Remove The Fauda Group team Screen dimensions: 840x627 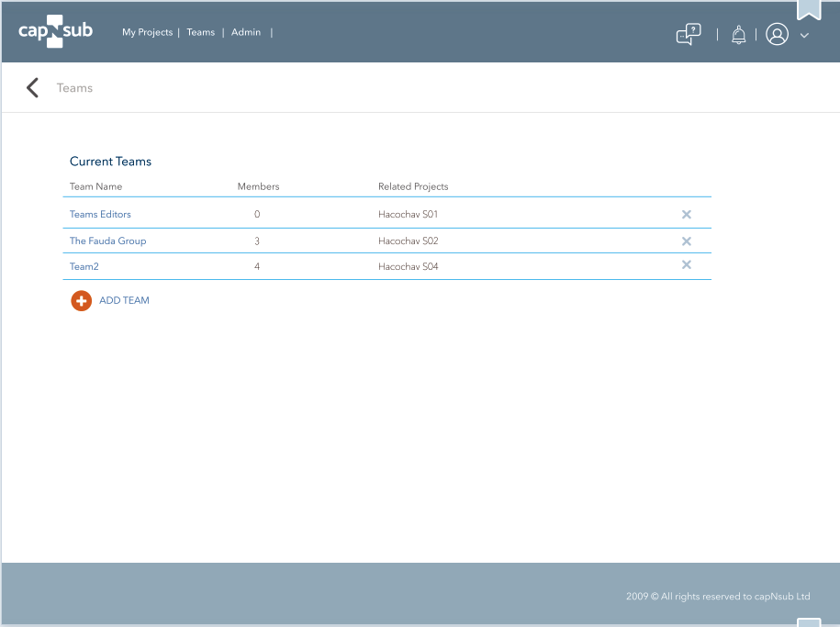pos(686,241)
